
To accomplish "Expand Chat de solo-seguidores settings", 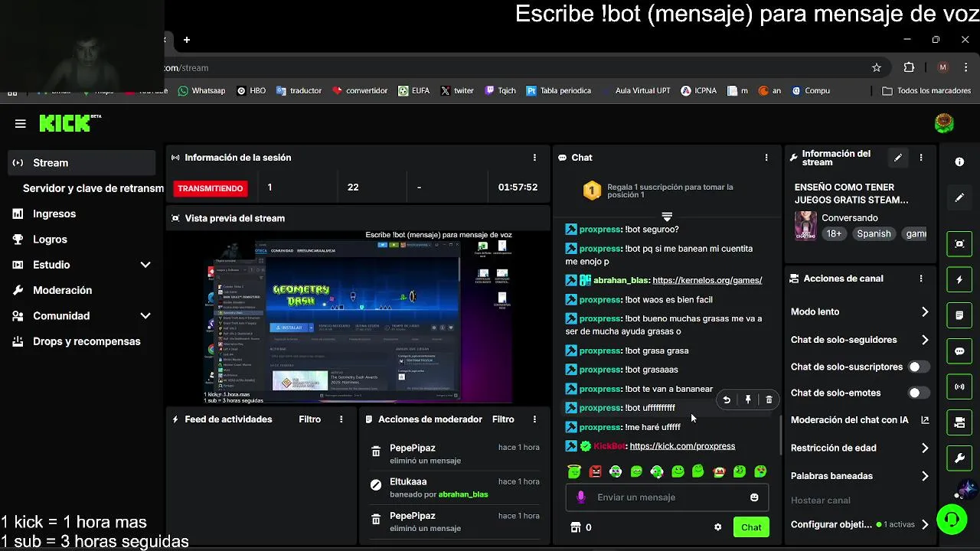I will 925,340.
